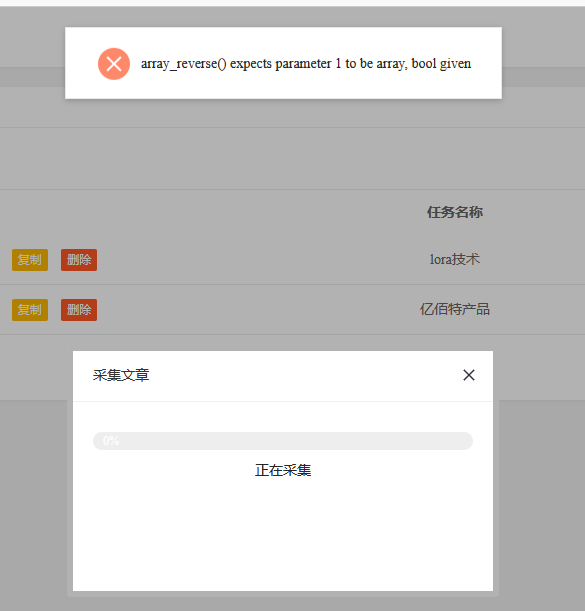
Task: Click the red error X icon
Action: tap(114, 64)
